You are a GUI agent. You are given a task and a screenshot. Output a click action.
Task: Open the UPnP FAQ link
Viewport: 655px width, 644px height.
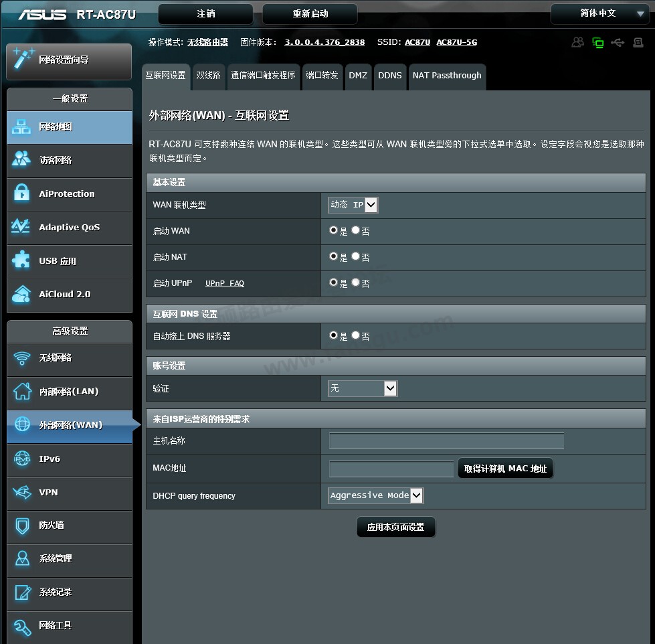pos(225,283)
